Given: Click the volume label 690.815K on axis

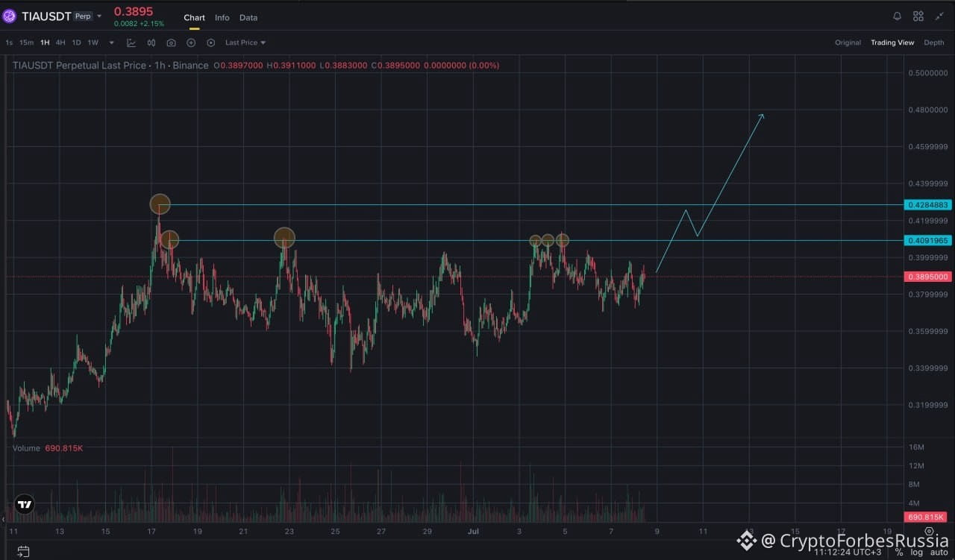Looking at the screenshot, I should click(x=926, y=517).
